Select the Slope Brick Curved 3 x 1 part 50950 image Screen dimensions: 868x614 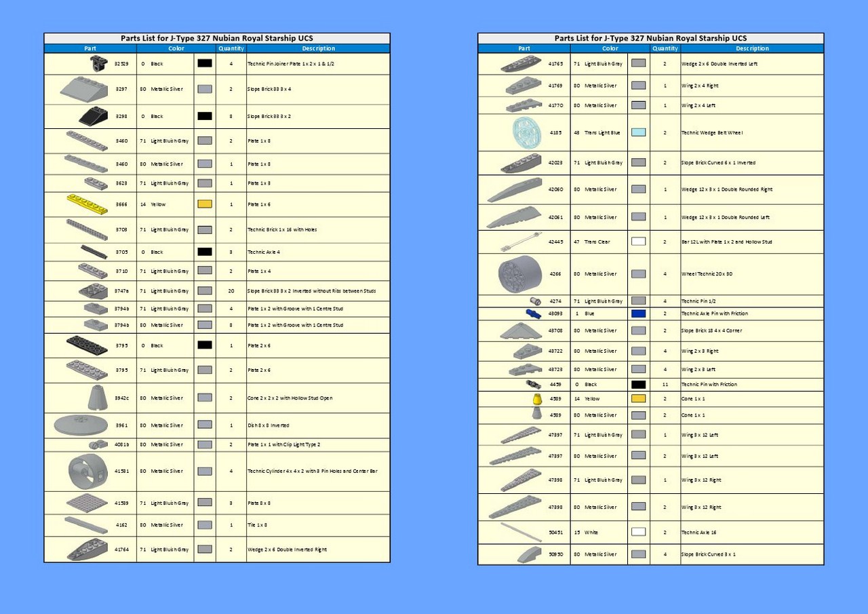click(x=529, y=554)
